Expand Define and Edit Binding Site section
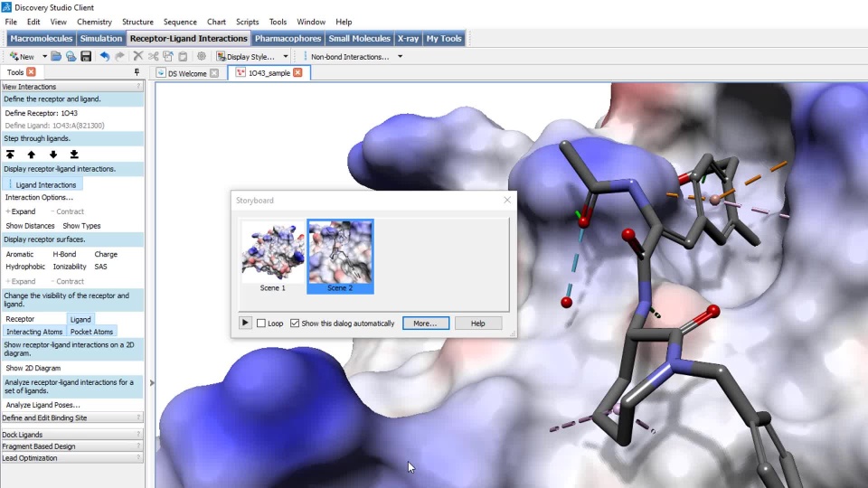 point(72,418)
